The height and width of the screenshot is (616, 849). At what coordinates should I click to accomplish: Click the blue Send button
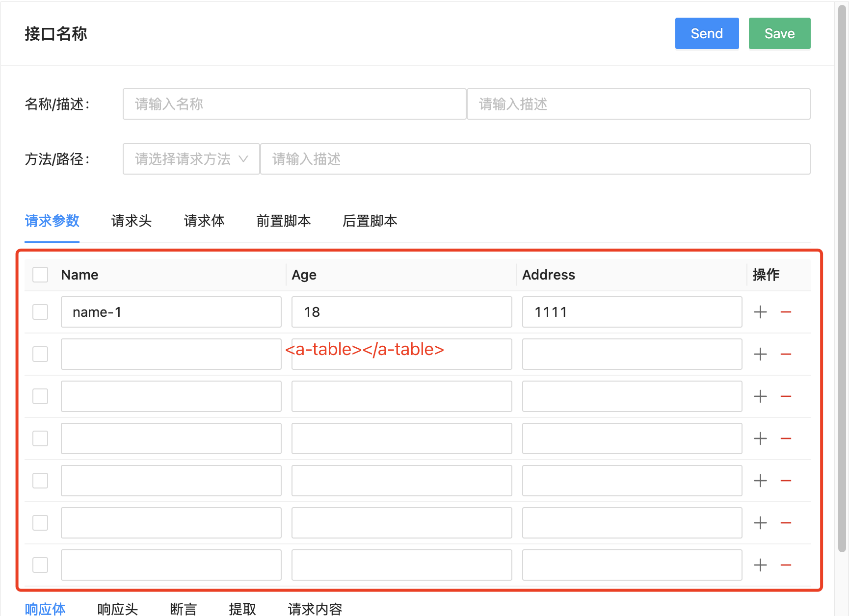tap(707, 33)
